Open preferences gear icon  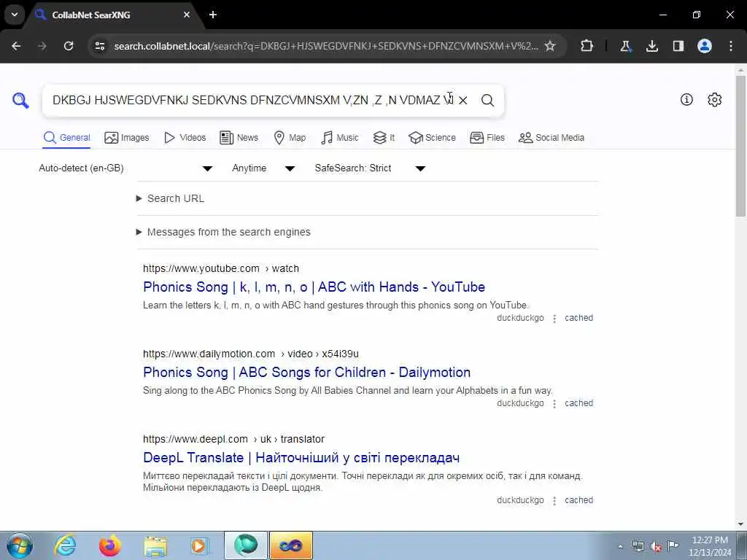click(x=715, y=99)
